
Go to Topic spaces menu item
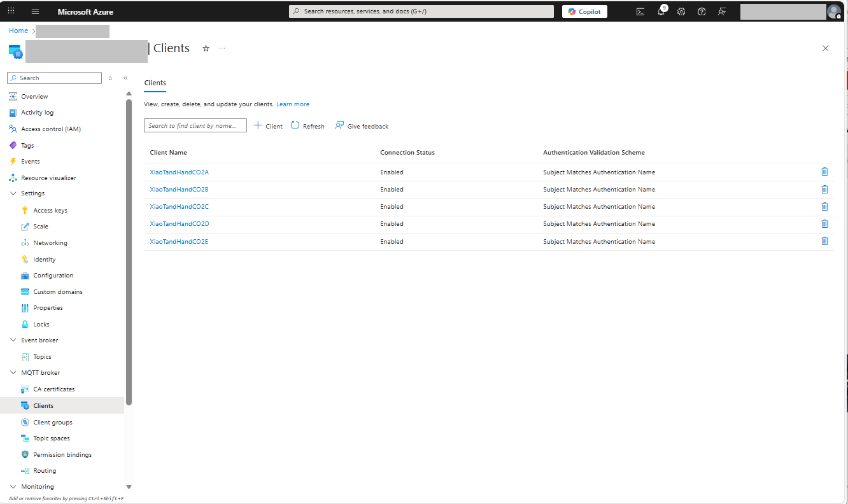tap(51, 438)
